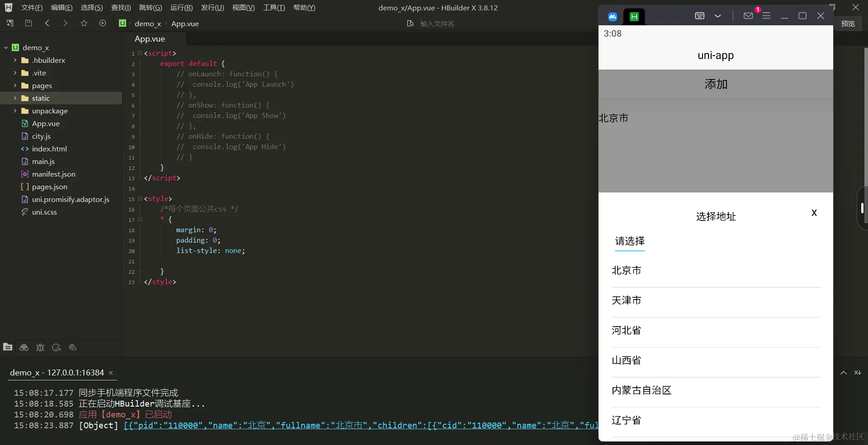Viewport: 868px width, 445px height.
Task: Expand the .vite folder
Action: [x=15, y=73]
